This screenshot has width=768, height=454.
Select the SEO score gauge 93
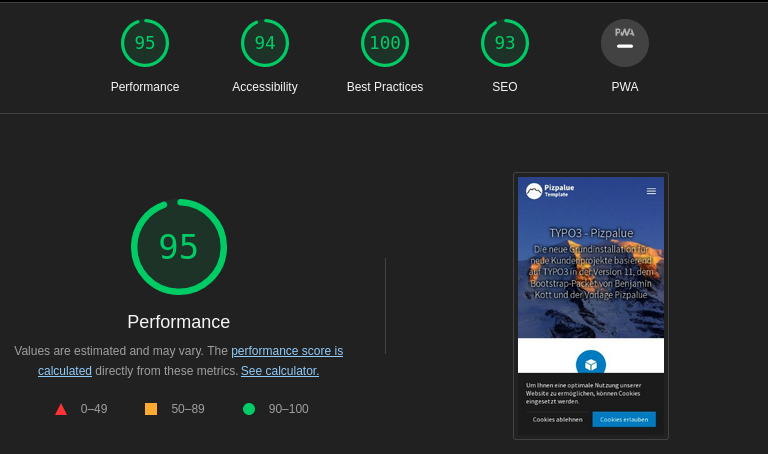point(505,43)
